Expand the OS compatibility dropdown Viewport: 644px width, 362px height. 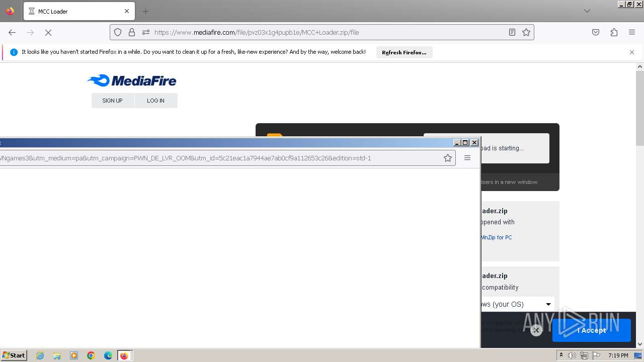coord(518,304)
